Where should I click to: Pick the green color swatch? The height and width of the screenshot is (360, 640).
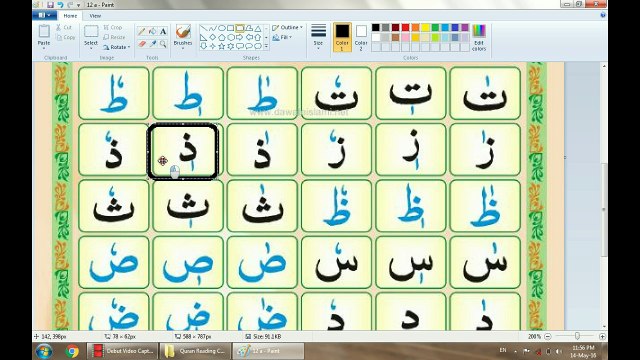point(435,28)
